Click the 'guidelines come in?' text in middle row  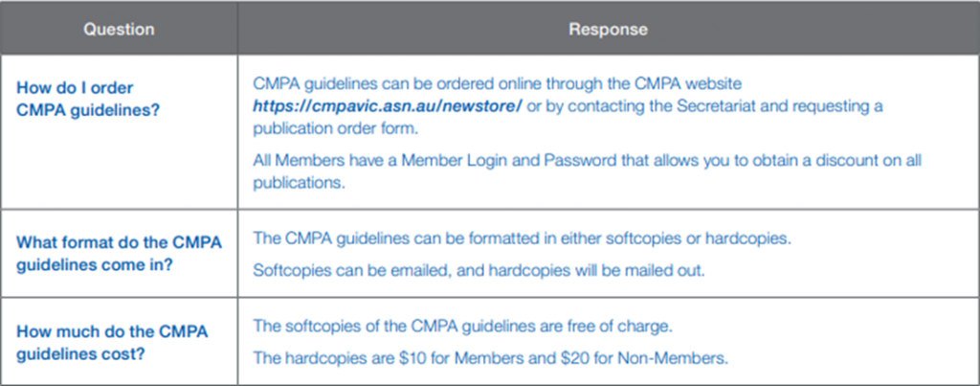(95, 264)
